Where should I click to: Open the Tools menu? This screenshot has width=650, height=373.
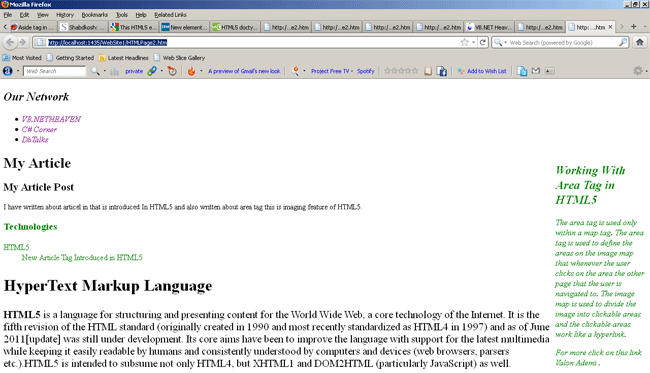tap(121, 15)
